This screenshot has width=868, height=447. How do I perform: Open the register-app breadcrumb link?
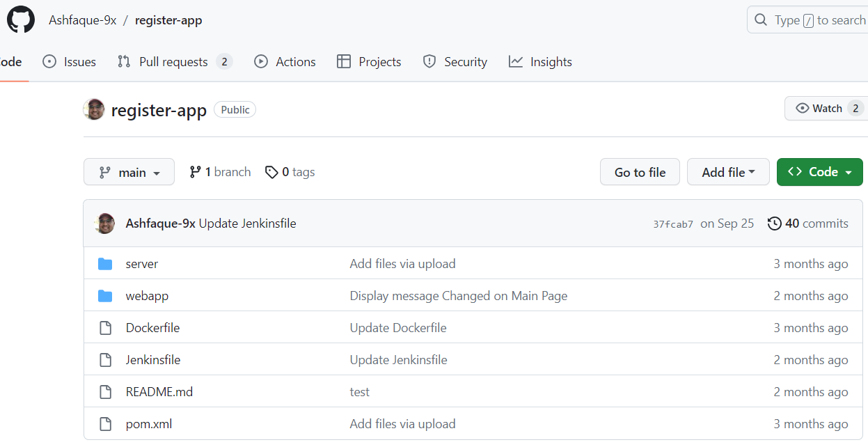click(x=168, y=20)
